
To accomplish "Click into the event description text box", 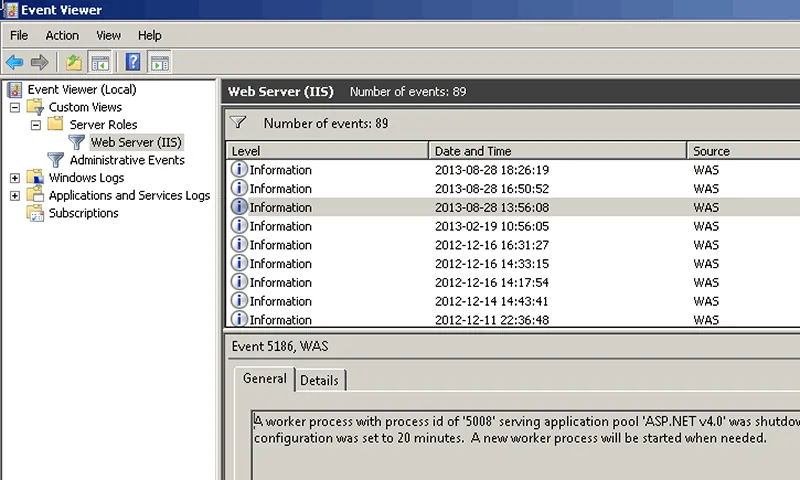I will pyautogui.click(x=526, y=445).
